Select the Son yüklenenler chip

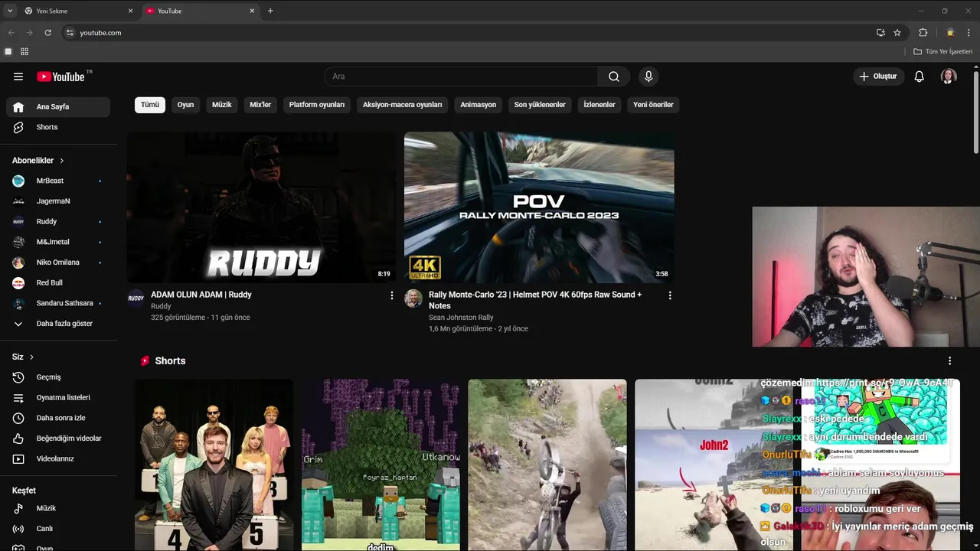(x=540, y=105)
